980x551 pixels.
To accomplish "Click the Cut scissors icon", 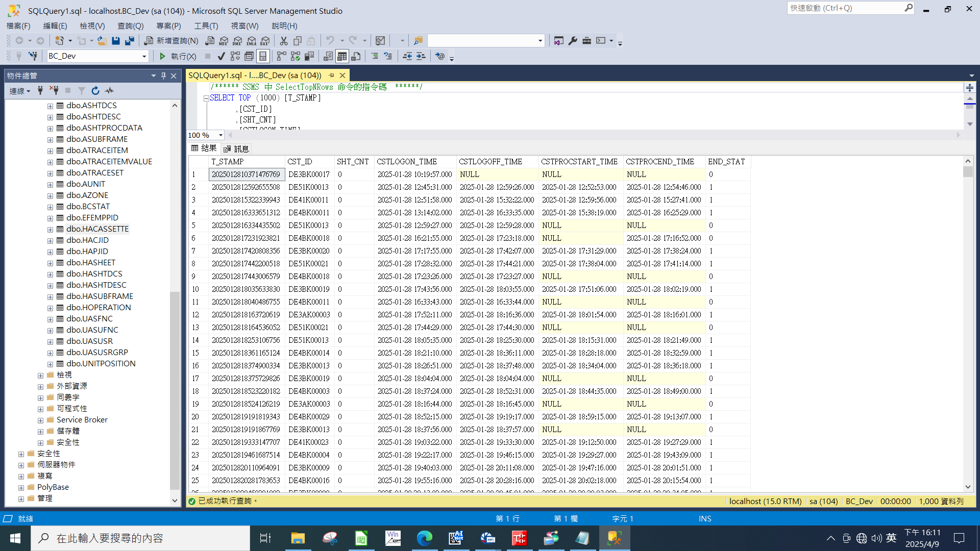I will point(284,41).
